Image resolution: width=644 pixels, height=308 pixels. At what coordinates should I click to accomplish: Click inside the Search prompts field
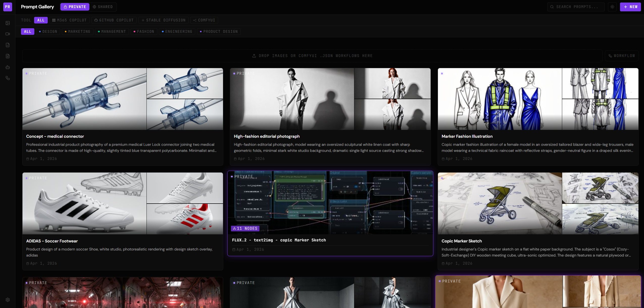[x=576, y=7]
